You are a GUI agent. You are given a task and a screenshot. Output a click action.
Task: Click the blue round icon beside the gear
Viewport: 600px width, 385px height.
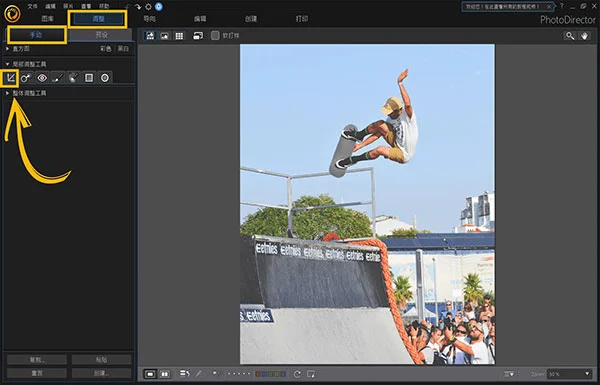158,7
